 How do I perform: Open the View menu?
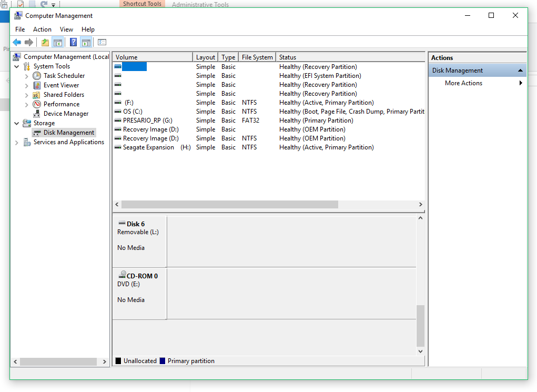pos(66,29)
